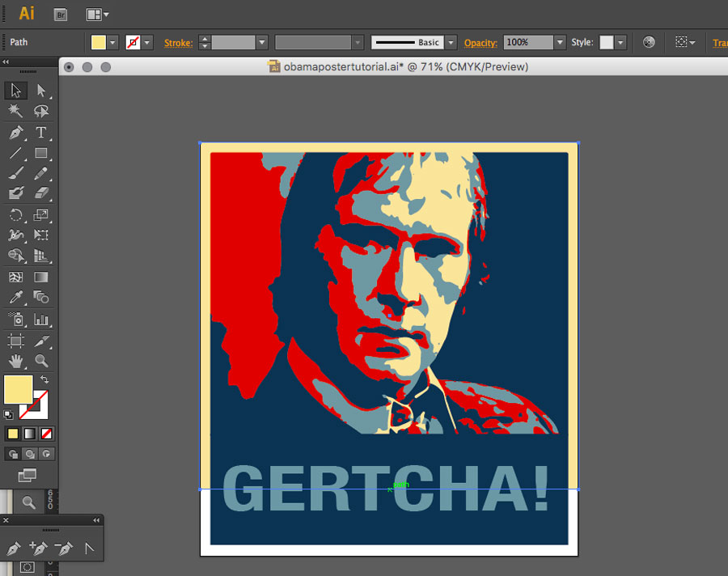
Task: Open the Arrange Documents dropdown
Action: 98,15
